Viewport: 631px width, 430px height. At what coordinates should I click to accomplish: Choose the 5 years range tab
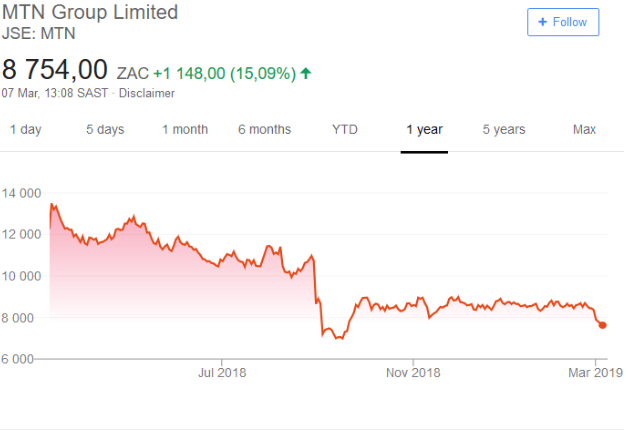click(x=504, y=130)
